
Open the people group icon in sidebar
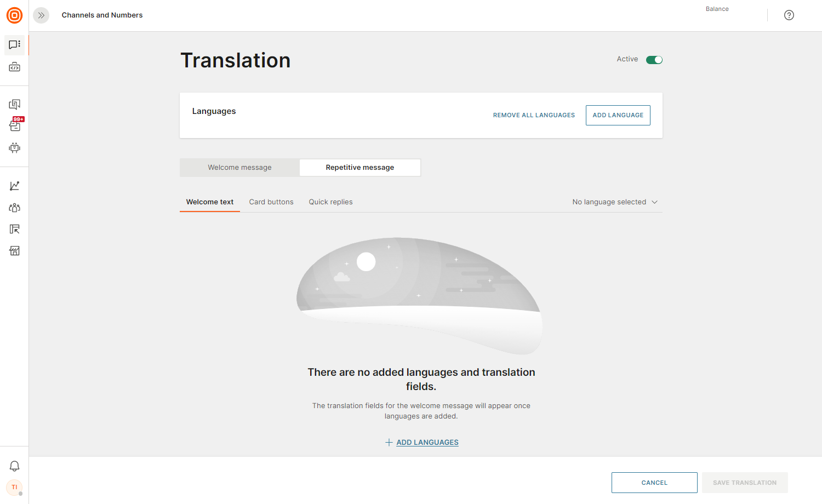pyautogui.click(x=15, y=208)
